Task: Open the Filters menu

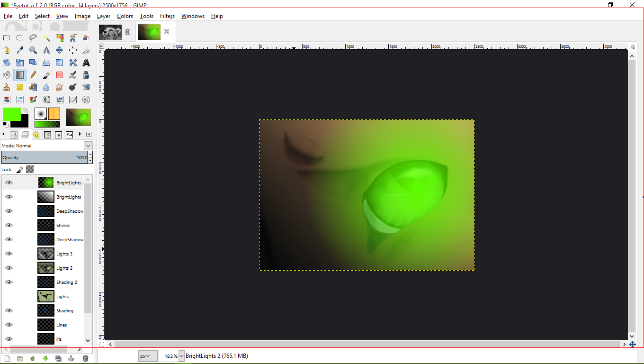Action: click(167, 16)
